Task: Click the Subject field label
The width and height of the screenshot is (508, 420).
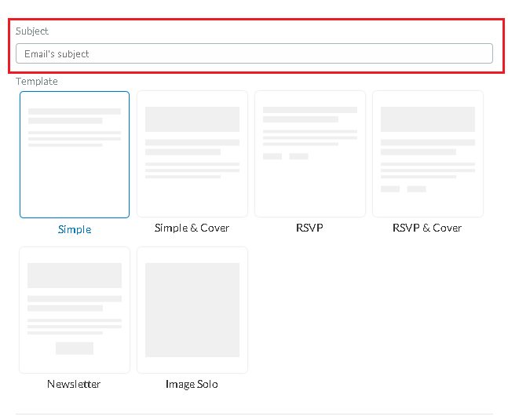Action: point(32,31)
